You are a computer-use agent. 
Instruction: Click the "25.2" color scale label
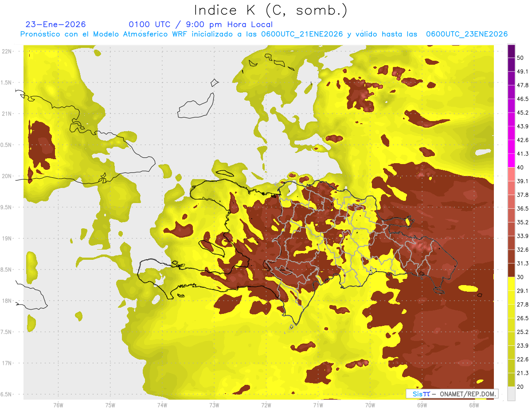coord(523,332)
